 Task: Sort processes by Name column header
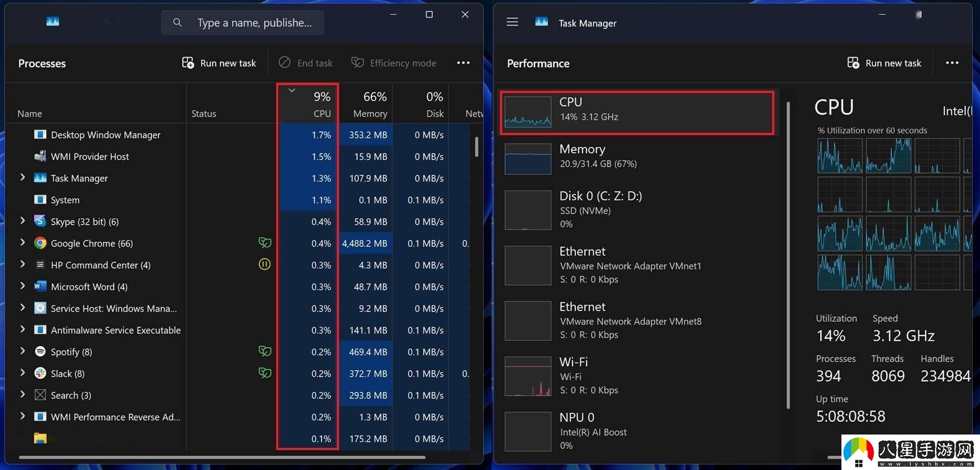[x=96, y=104]
